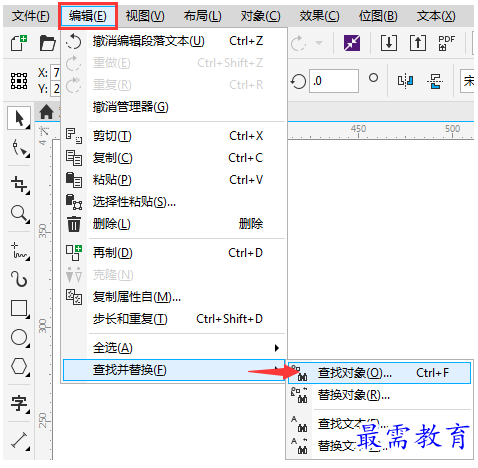Viewport: 478px width, 468px height.
Task: Choose 撤消管理器(G) menu entry
Action: tap(174, 107)
